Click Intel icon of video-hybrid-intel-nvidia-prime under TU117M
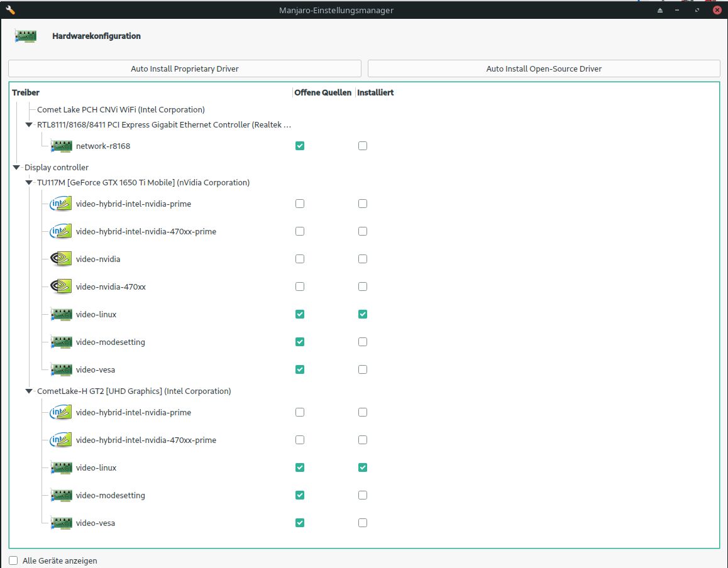 (x=61, y=204)
